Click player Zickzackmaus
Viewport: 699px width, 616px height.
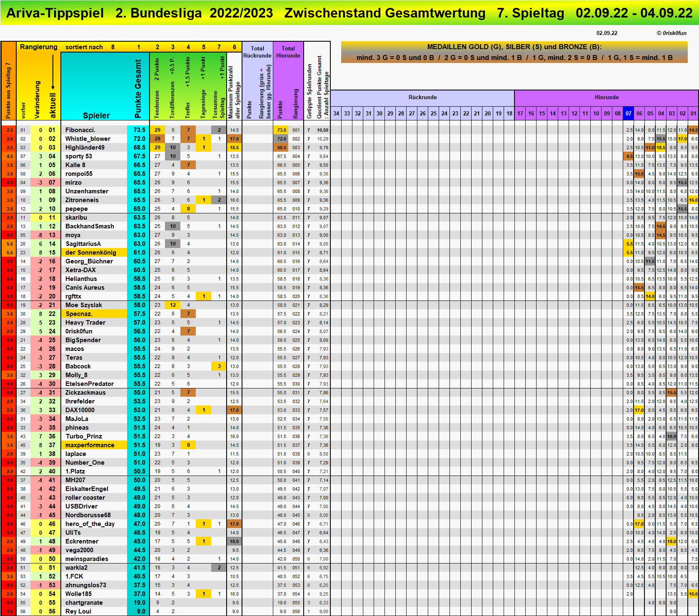point(85,393)
